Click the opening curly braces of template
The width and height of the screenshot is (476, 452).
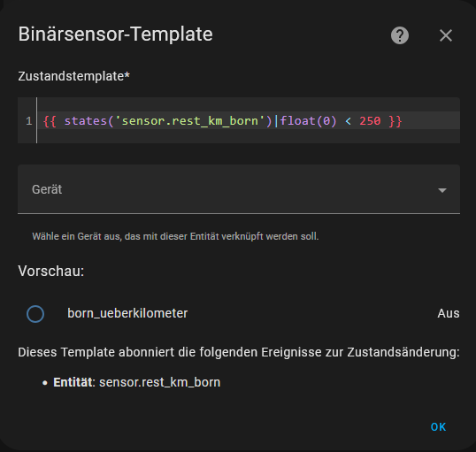pyautogui.click(x=50, y=121)
